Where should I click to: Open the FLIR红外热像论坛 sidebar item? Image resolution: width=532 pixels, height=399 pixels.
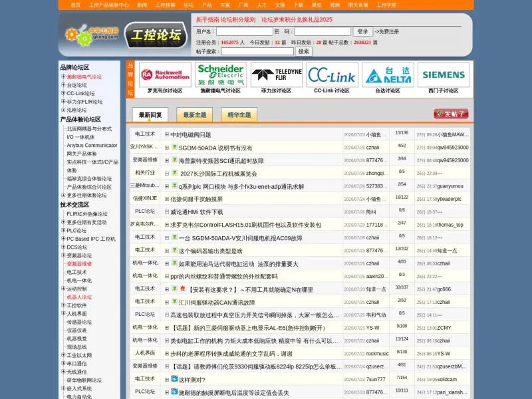[x=87, y=213]
